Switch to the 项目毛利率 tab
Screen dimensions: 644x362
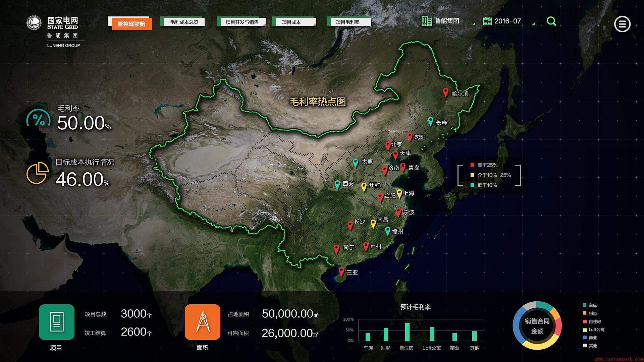348,22
